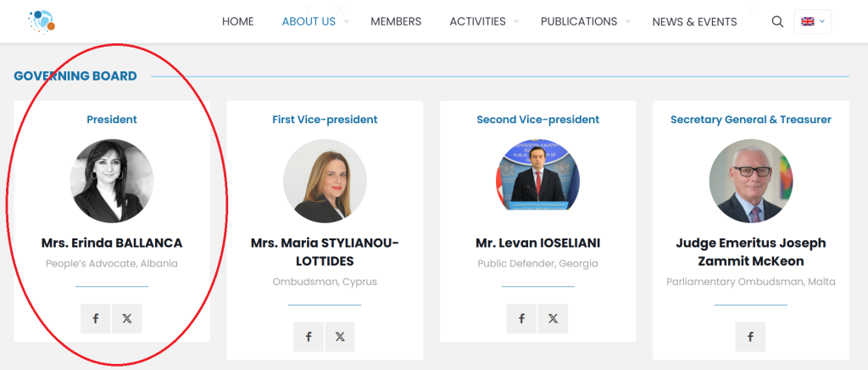Click the name Mrs. Erinda BALLANCA
868x370 pixels.
coord(112,244)
